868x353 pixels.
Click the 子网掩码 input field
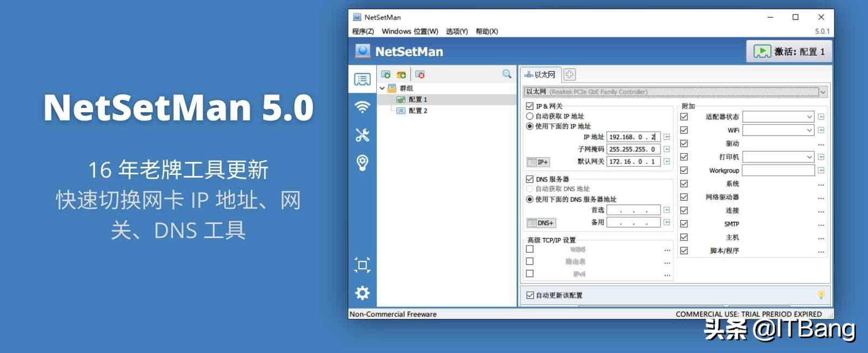click(633, 149)
